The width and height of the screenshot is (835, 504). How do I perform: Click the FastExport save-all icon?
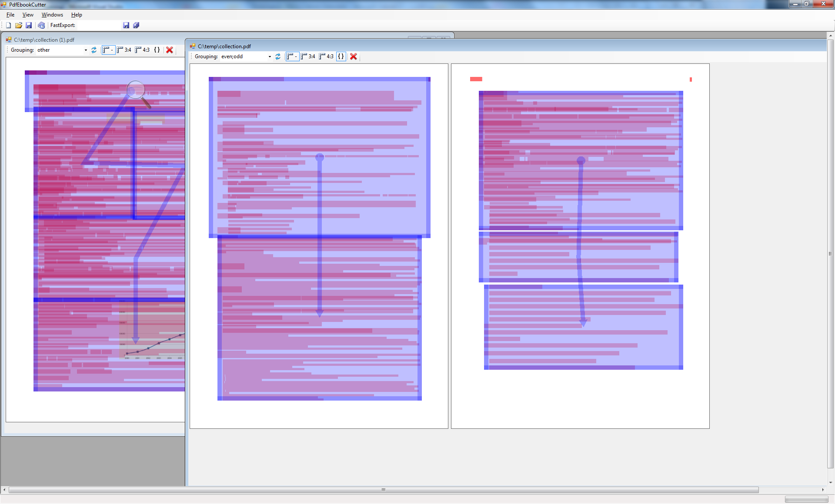(x=136, y=25)
